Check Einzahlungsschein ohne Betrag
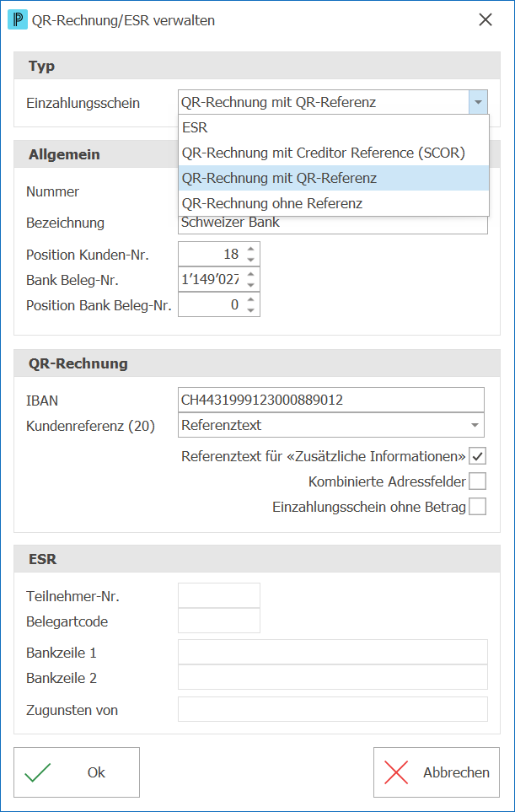This screenshot has width=515, height=812. (x=478, y=507)
